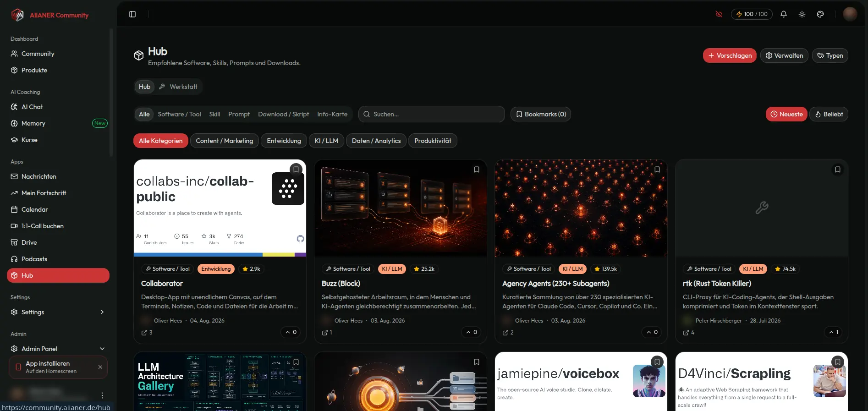Screen dimensions: 868x411
Task: Upvote the rtk entry
Action: click(x=833, y=332)
